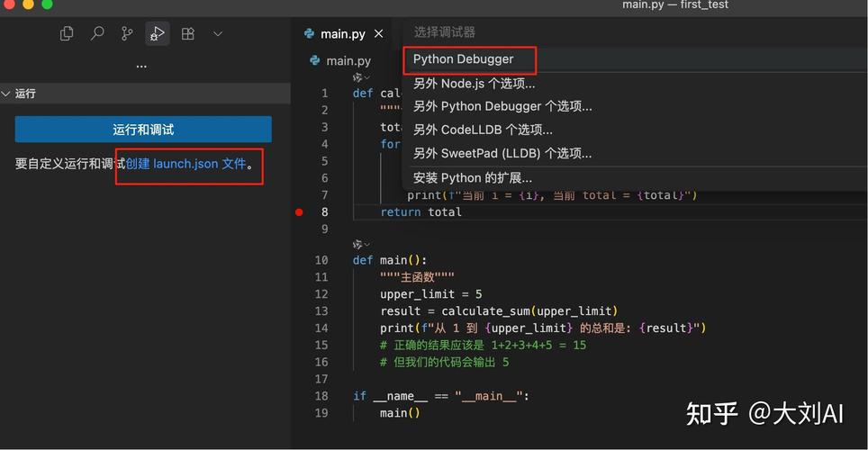Image resolution: width=868 pixels, height=450 pixels.
Task: Select 另外 CodeLLDB 个选项
Action: pyautogui.click(x=635, y=130)
